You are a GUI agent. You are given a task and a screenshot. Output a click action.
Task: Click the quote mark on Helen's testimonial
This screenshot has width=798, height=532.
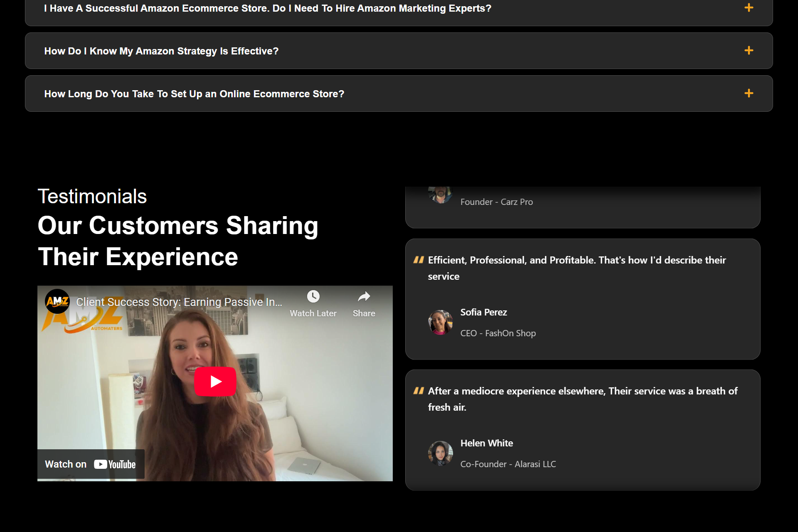click(419, 391)
